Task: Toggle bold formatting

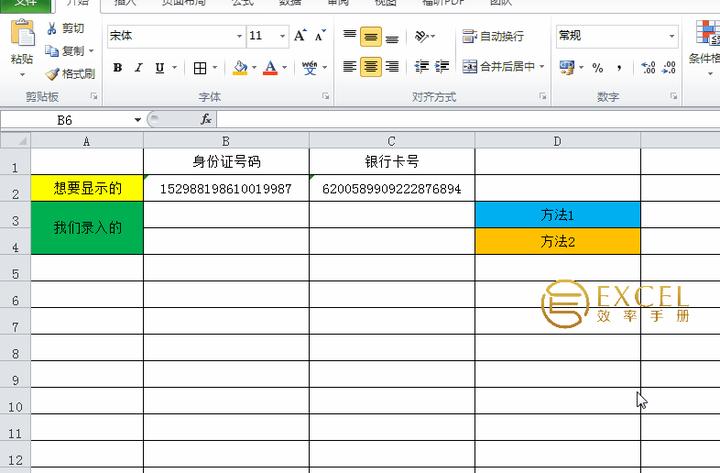Action: coord(118,68)
